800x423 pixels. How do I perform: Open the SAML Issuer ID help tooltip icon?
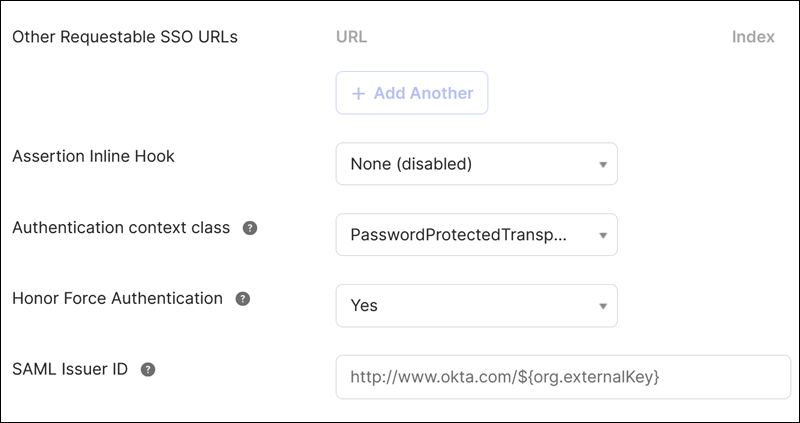148,369
